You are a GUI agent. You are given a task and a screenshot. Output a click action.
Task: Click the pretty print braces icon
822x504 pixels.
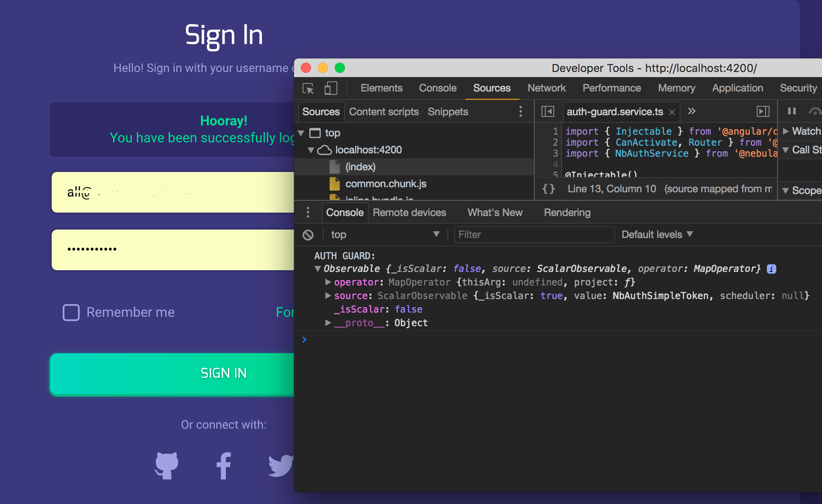pyautogui.click(x=549, y=189)
